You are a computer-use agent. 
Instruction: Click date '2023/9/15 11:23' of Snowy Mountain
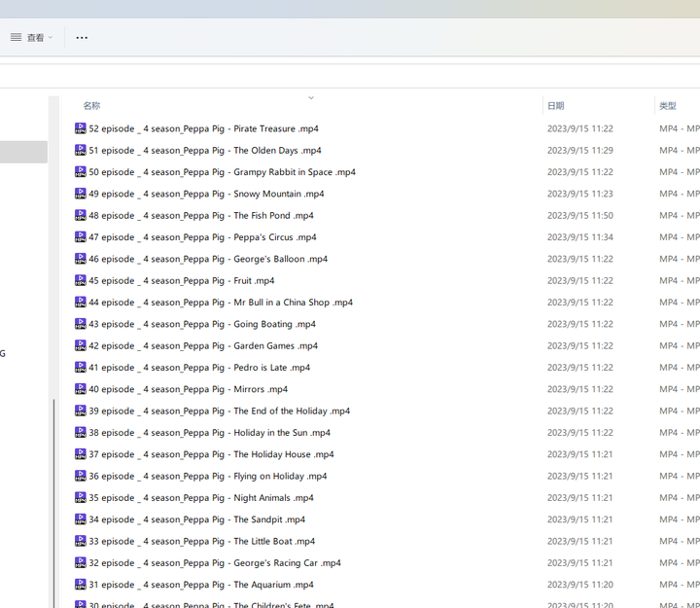(x=579, y=194)
